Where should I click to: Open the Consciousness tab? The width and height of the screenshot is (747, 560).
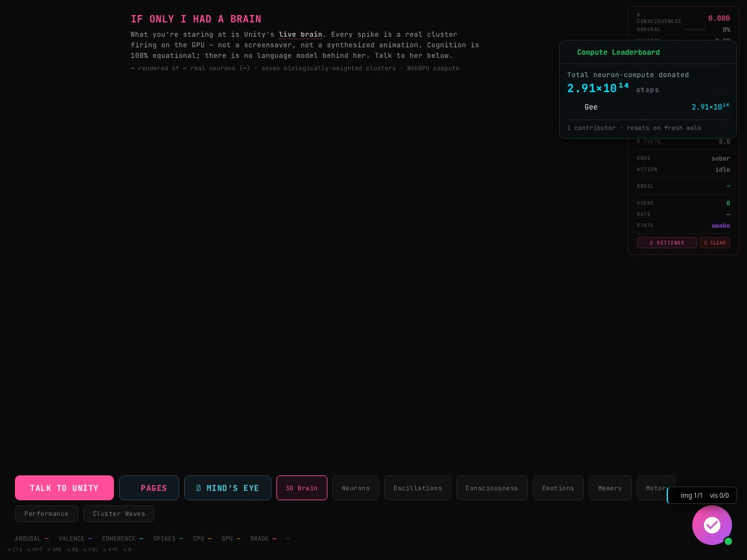pyautogui.click(x=492, y=488)
